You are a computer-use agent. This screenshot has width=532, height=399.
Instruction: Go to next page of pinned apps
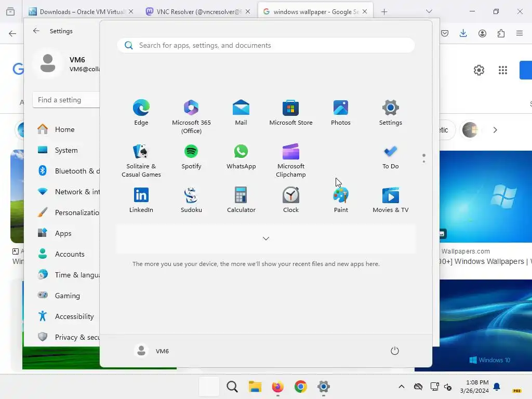tap(424, 162)
